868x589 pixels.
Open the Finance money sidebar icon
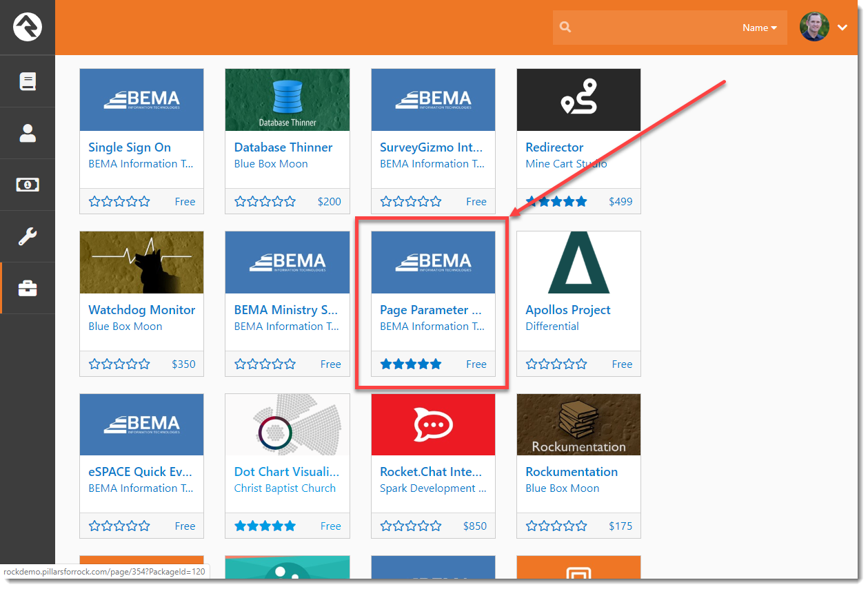(x=28, y=185)
